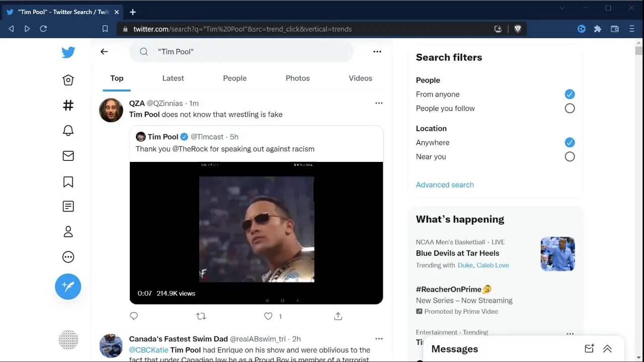Open the Explore hashtag icon
The width and height of the screenshot is (644, 362).
coord(68,105)
